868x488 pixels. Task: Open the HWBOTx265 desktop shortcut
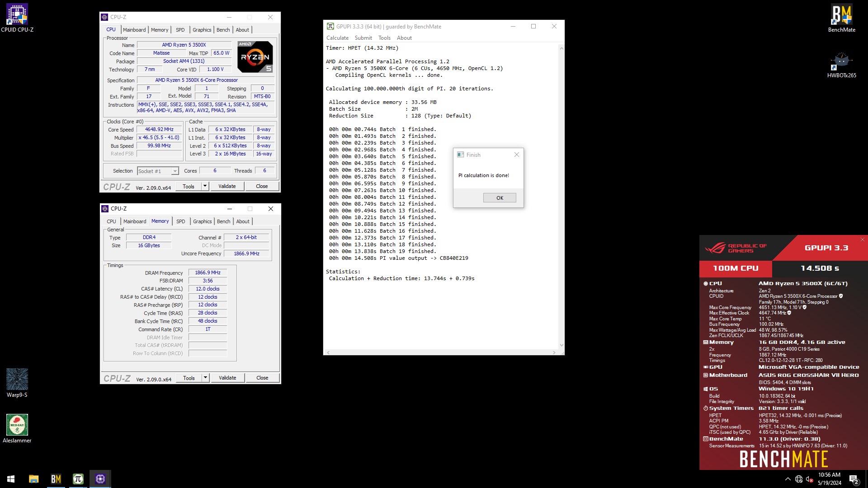841,65
